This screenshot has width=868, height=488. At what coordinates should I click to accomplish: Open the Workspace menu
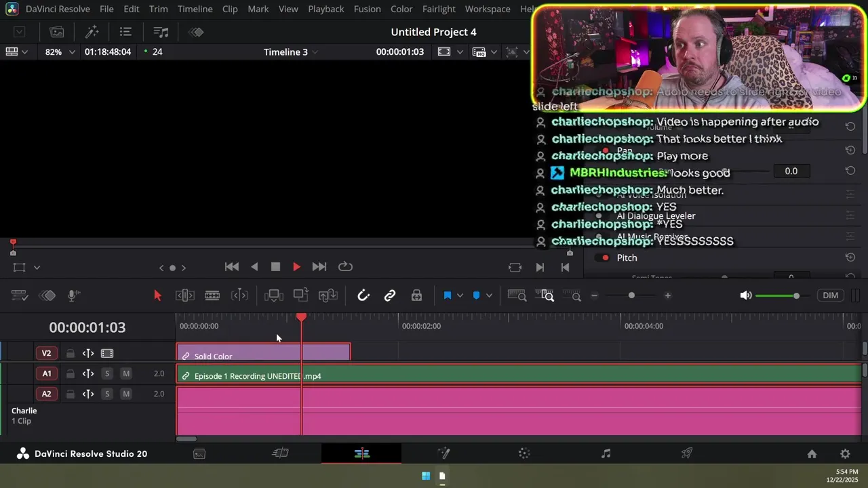pyautogui.click(x=488, y=9)
